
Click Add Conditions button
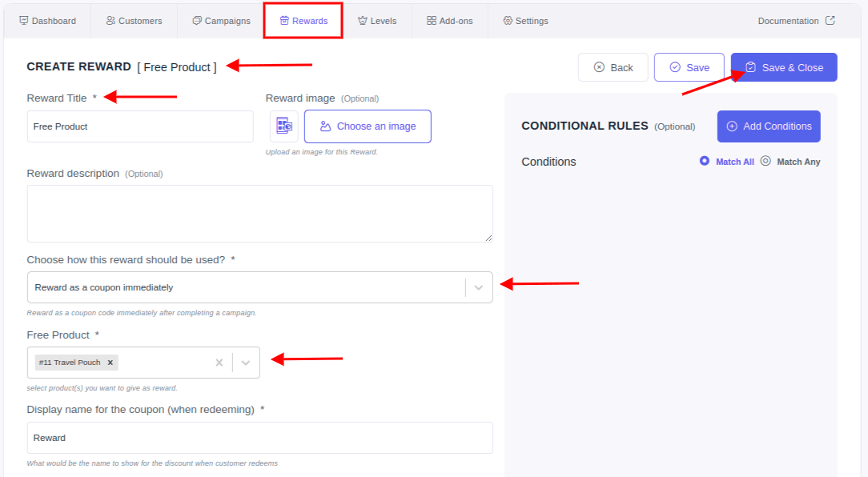[x=769, y=126]
